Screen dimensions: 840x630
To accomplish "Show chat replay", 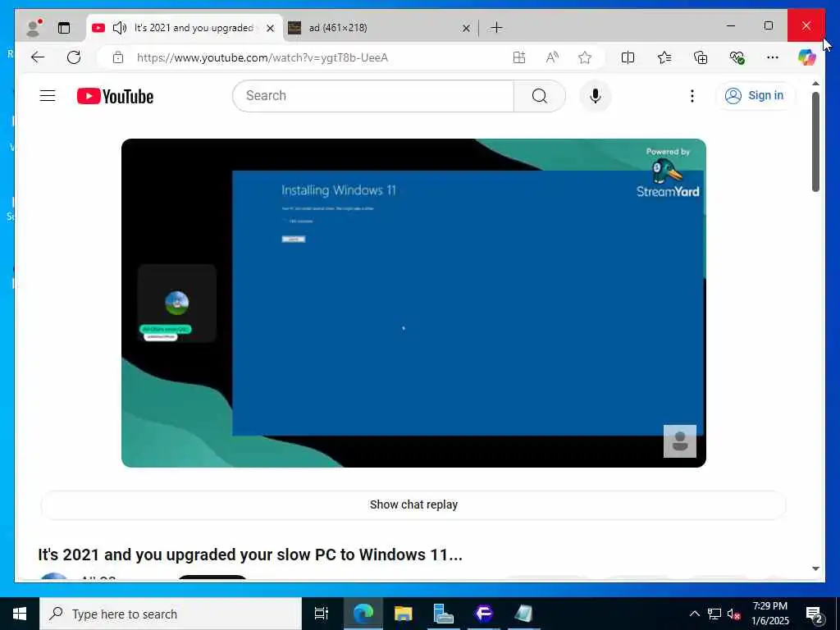I will click(x=413, y=504).
